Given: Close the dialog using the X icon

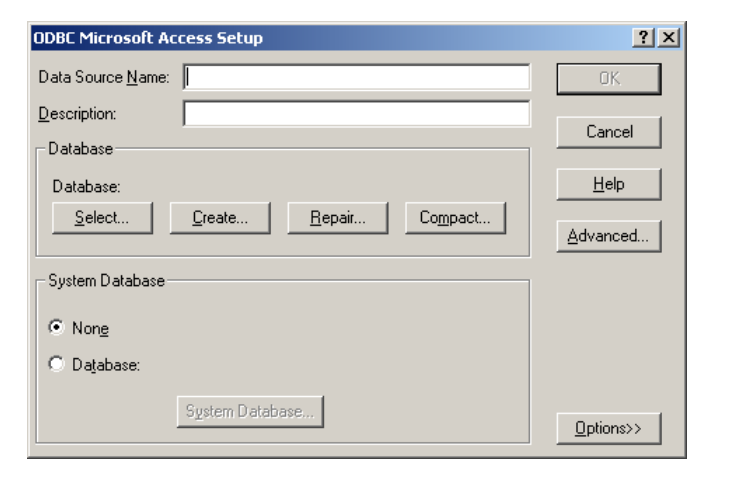Looking at the screenshot, I should click(669, 37).
